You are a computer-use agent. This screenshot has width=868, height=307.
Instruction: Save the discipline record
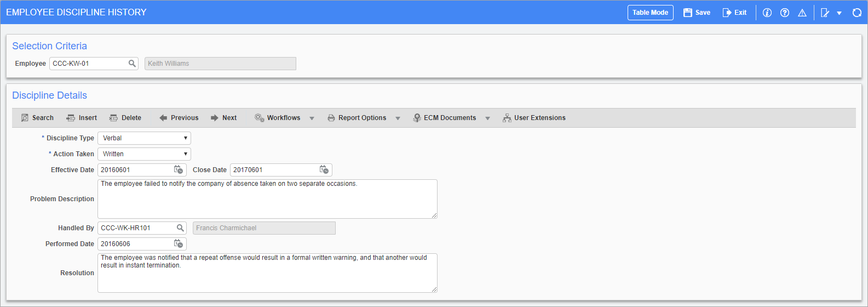click(x=697, y=13)
